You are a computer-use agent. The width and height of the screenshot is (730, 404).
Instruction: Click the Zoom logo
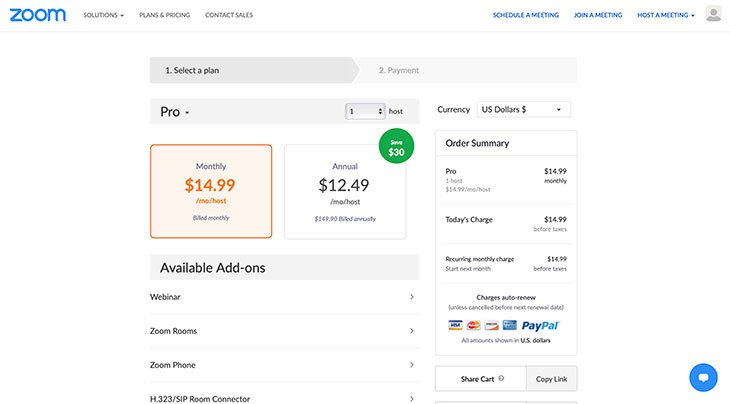[39, 15]
